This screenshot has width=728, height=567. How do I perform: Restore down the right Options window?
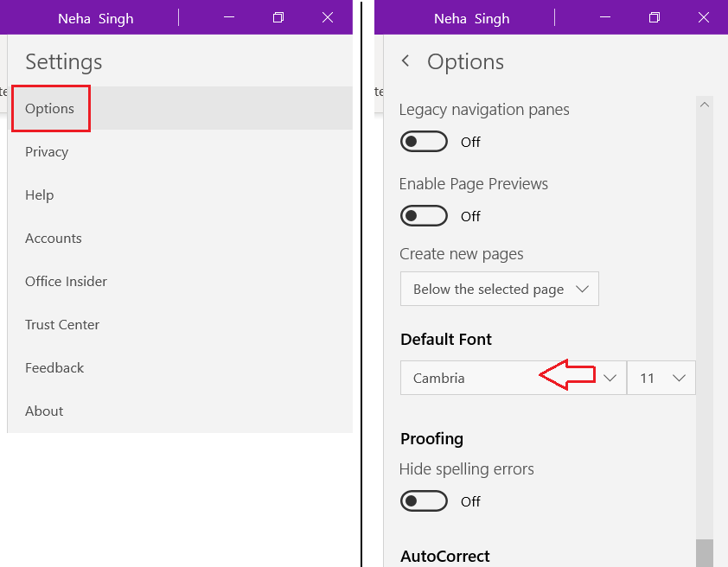coord(655,17)
